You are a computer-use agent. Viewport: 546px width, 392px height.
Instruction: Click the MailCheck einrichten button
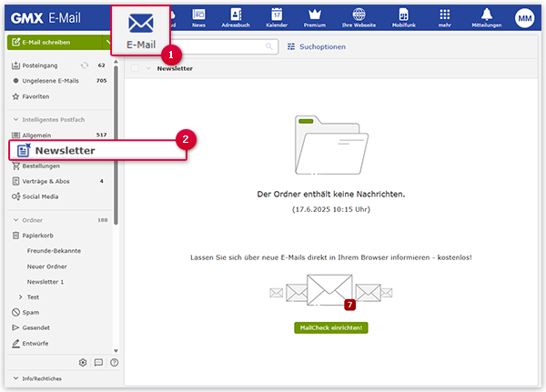pos(331,327)
